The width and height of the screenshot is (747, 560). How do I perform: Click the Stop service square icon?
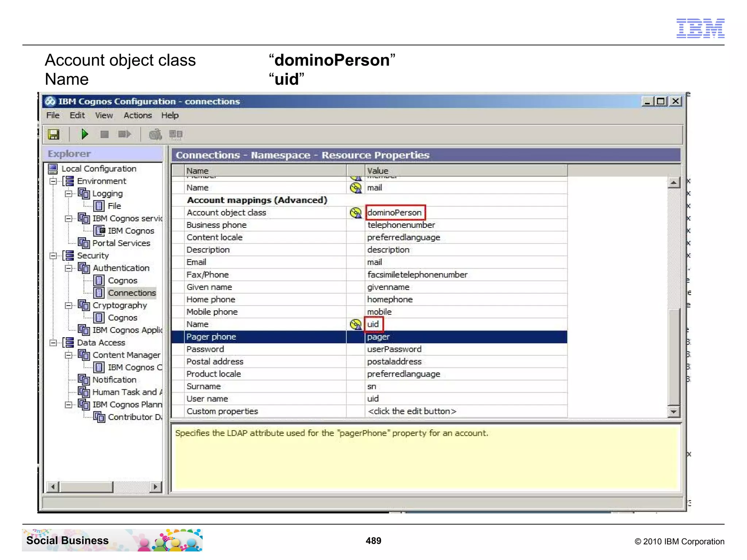[104, 135]
